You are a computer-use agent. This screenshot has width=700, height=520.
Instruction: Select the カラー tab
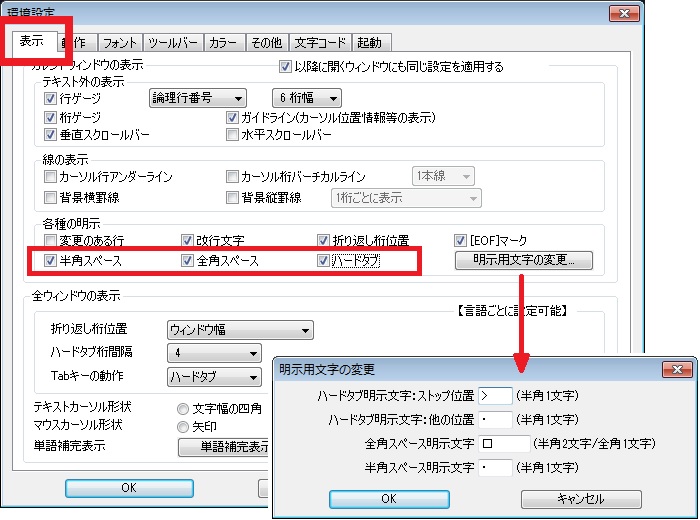pyautogui.click(x=222, y=43)
